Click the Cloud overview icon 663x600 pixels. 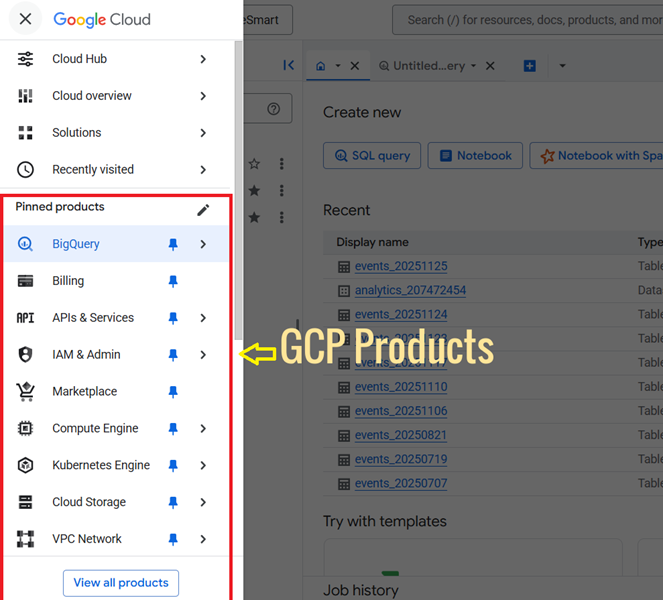click(x=25, y=96)
